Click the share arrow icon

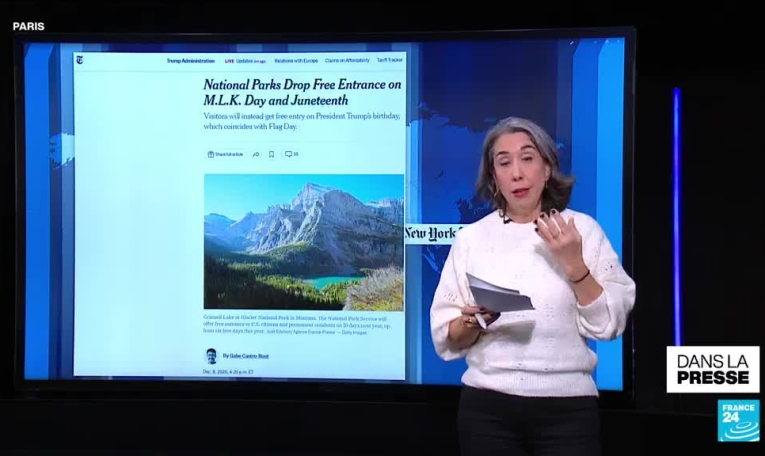pyautogui.click(x=256, y=154)
